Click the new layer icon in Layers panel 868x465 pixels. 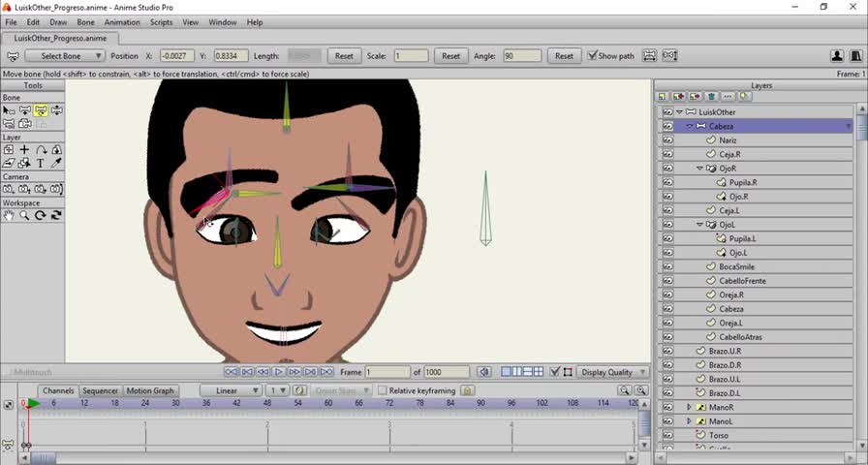[663, 97]
